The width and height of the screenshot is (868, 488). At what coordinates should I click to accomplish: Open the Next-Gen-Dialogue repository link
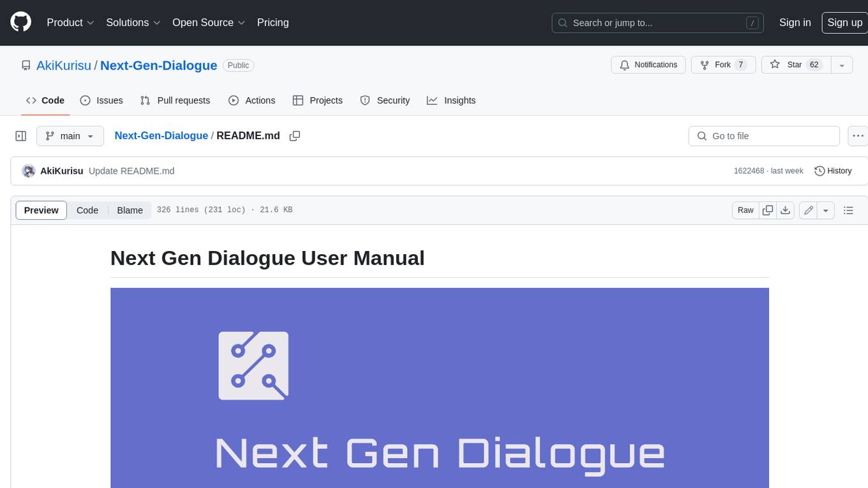(159, 65)
